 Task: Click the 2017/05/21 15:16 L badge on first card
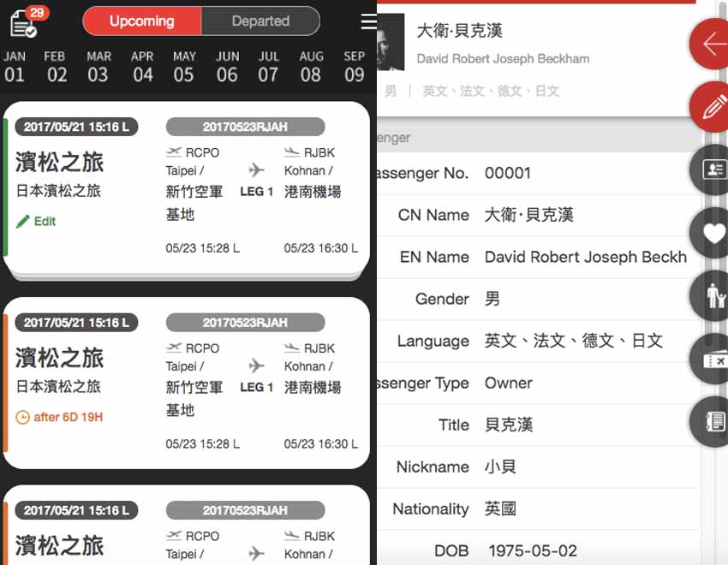pos(76,127)
